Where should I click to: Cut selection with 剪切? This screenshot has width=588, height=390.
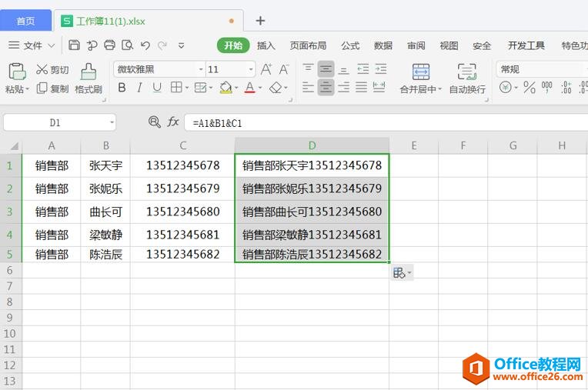[x=52, y=70]
